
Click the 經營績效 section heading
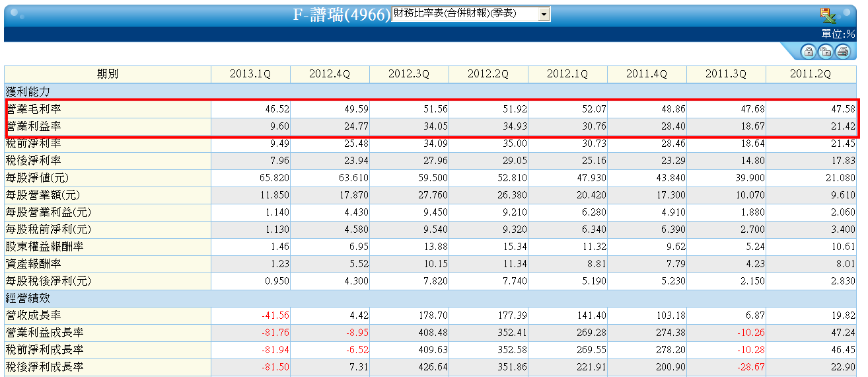[x=27, y=298]
